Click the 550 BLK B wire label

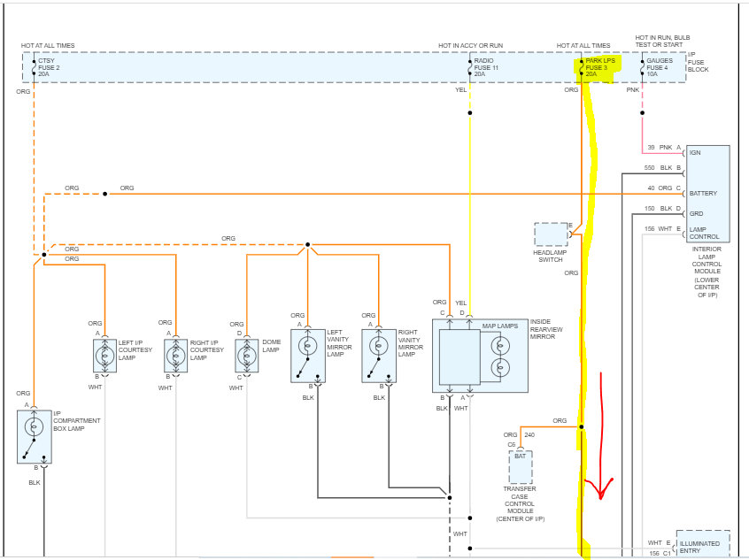click(662, 168)
